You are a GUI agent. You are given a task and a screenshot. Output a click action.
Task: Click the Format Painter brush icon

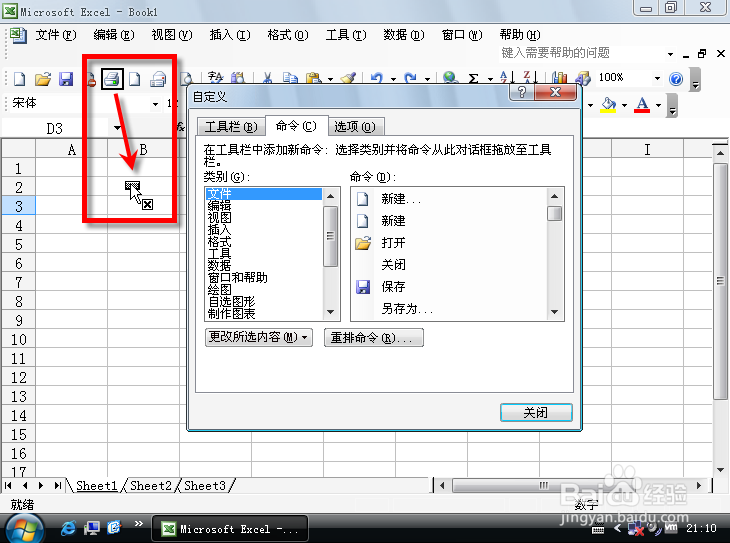348,78
